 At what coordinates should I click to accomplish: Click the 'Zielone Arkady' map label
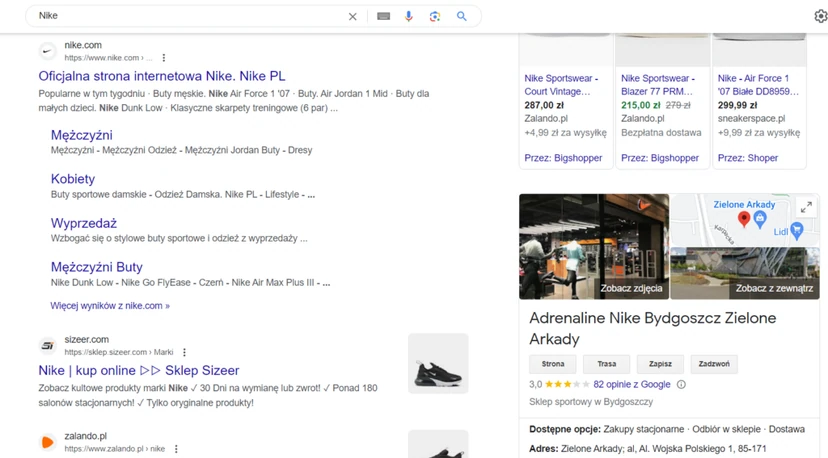tap(744, 204)
